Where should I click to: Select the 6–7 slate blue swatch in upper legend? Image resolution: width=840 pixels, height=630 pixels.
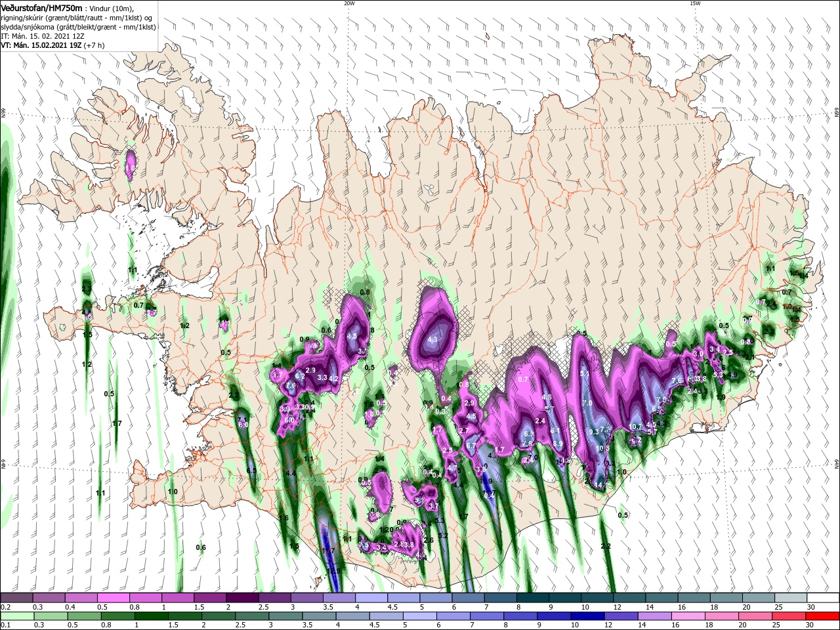coord(469,598)
